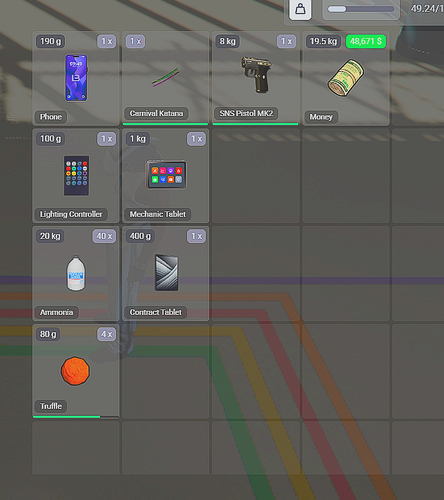Open the Lighting Controller item icon
The width and height of the screenshot is (444, 500).
pos(76,175)
